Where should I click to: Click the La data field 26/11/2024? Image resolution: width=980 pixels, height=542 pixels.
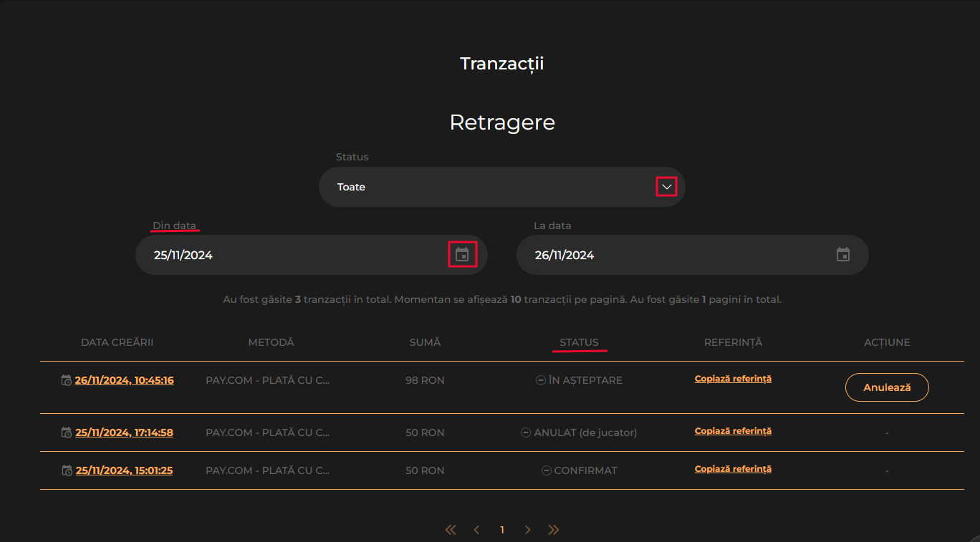(692, 255)
